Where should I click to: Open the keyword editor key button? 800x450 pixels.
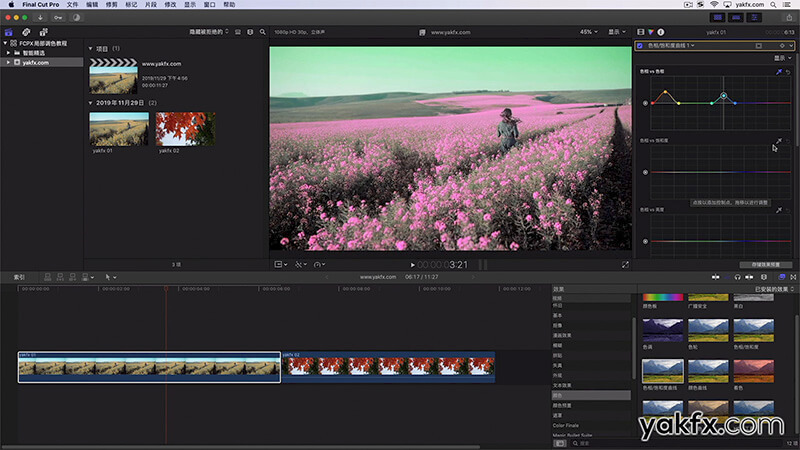(58, 17)
